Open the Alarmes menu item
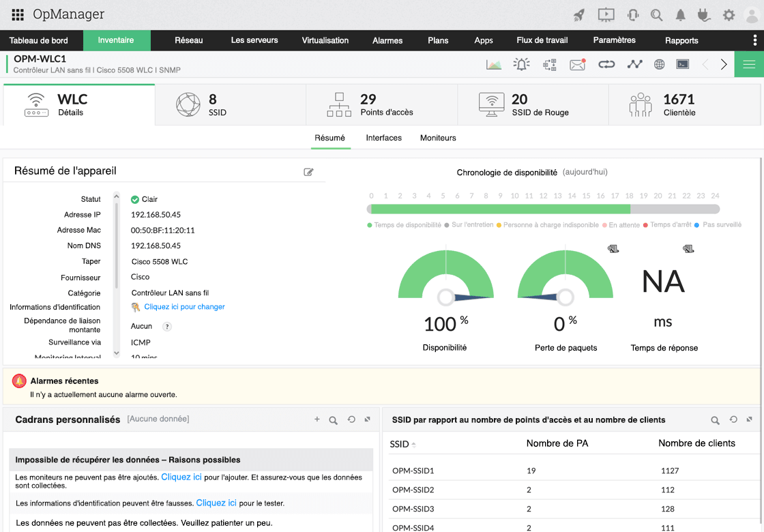This screenshot has height=532, width=764. pyautogui.click(x=387, y=40)
